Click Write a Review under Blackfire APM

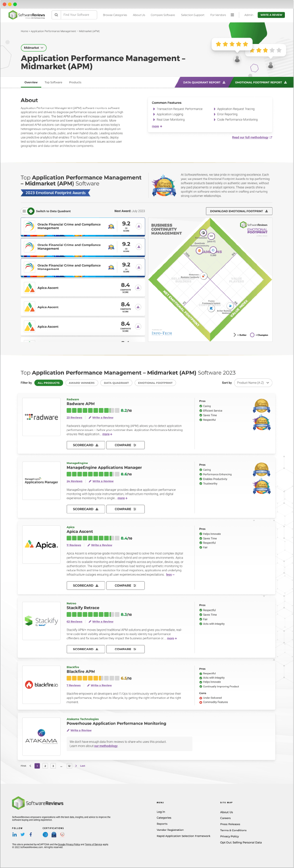coord(99,685)
